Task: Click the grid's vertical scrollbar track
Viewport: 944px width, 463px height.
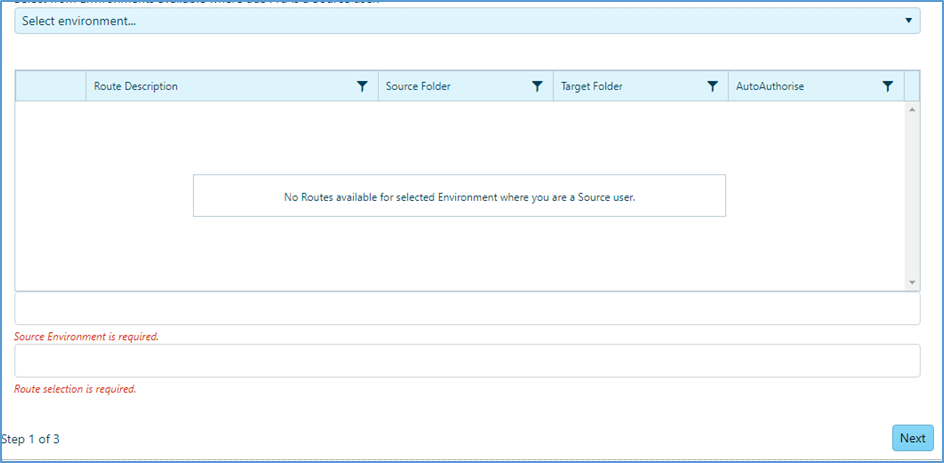Action: [x=911, y=196]
